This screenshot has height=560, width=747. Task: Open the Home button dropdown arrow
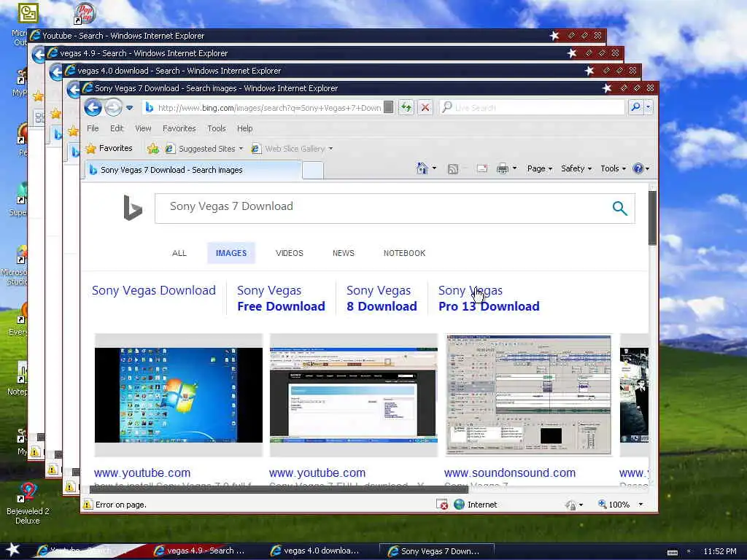(x=434, y=168)
